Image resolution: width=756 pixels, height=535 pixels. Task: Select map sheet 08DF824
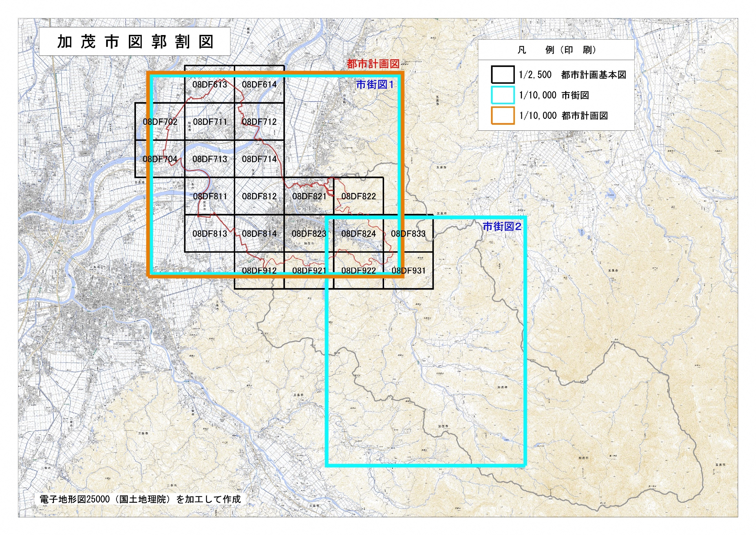[x=358, y=234]
